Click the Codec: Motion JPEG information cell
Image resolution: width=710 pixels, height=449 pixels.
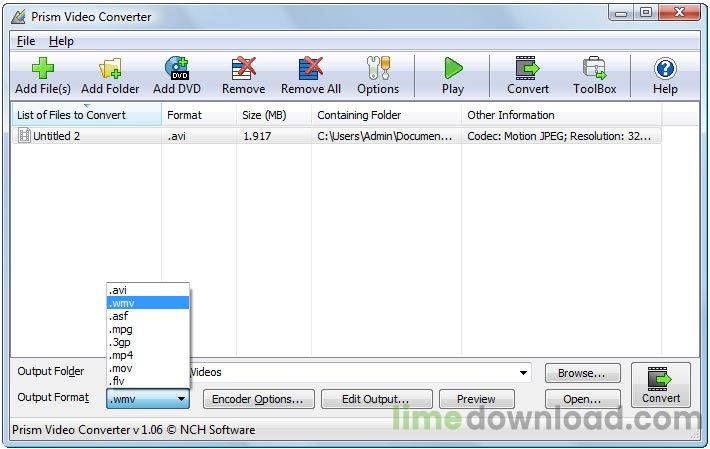(x=559, y=136)
